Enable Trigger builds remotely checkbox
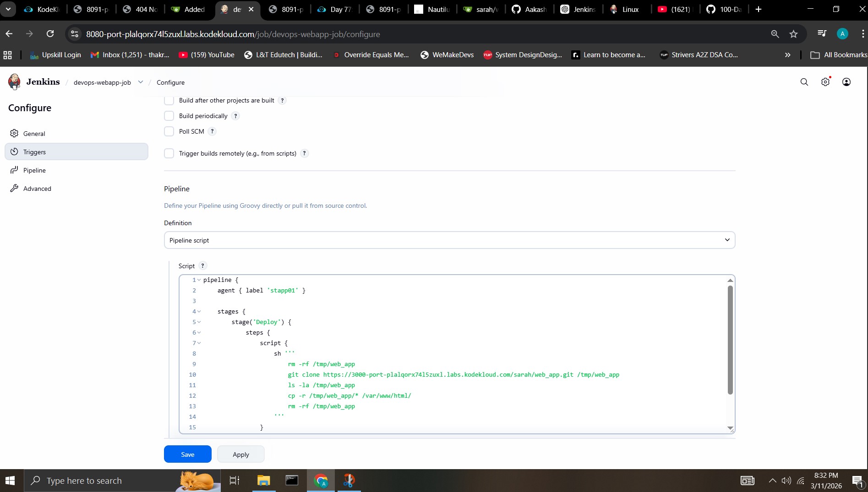Screen dimensions: 868x492 pos(169,153)
